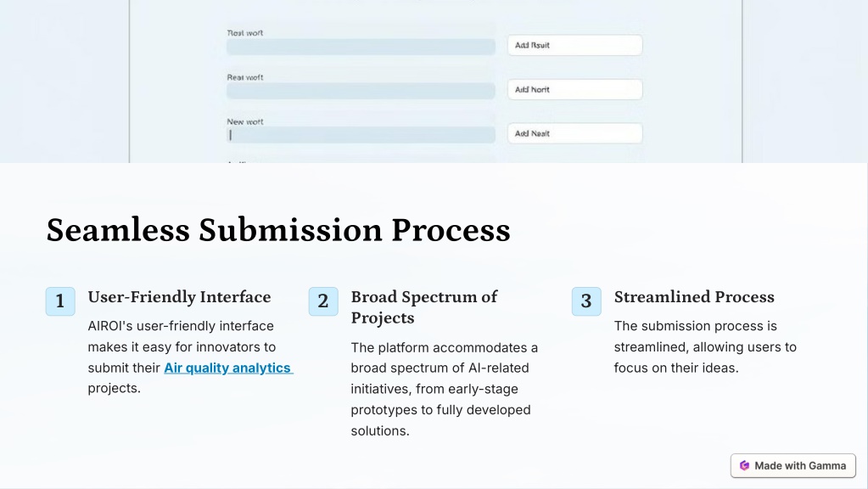Click the Seamless Submission Process heading
This screenshot has width=868, height=489.
[278, 230]
